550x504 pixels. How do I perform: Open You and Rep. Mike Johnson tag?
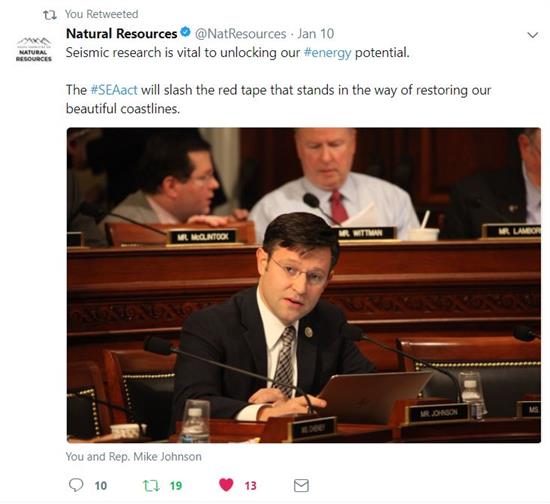pyautogui.click(x=134, y=457)
